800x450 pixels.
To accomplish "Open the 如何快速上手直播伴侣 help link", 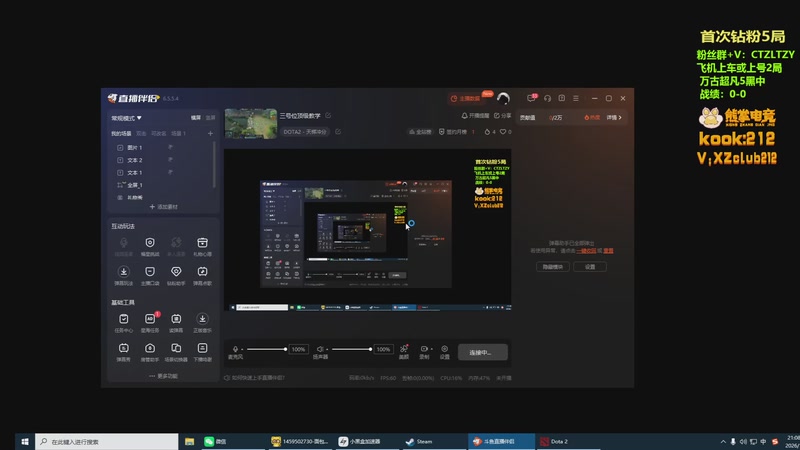I will tap(255, 378).
